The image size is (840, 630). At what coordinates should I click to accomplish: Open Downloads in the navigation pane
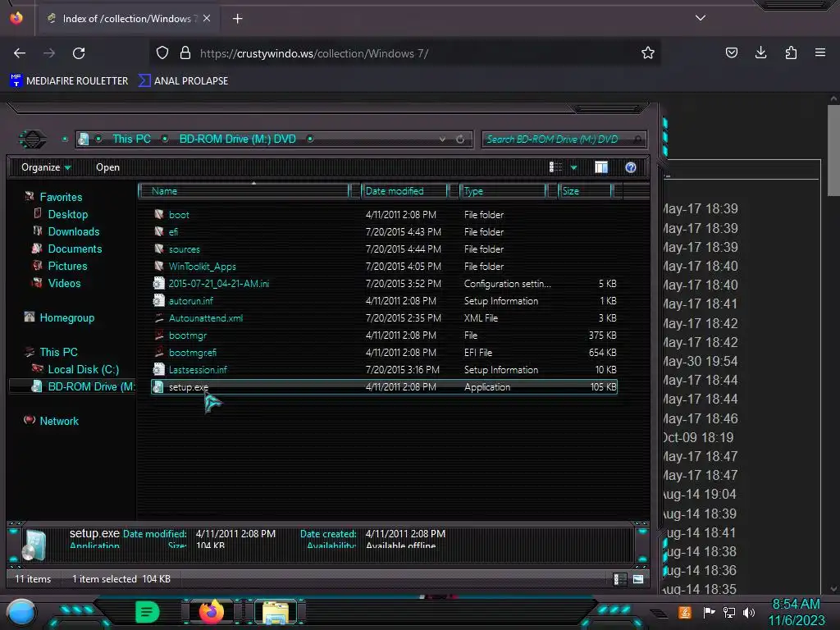[73, 231]
